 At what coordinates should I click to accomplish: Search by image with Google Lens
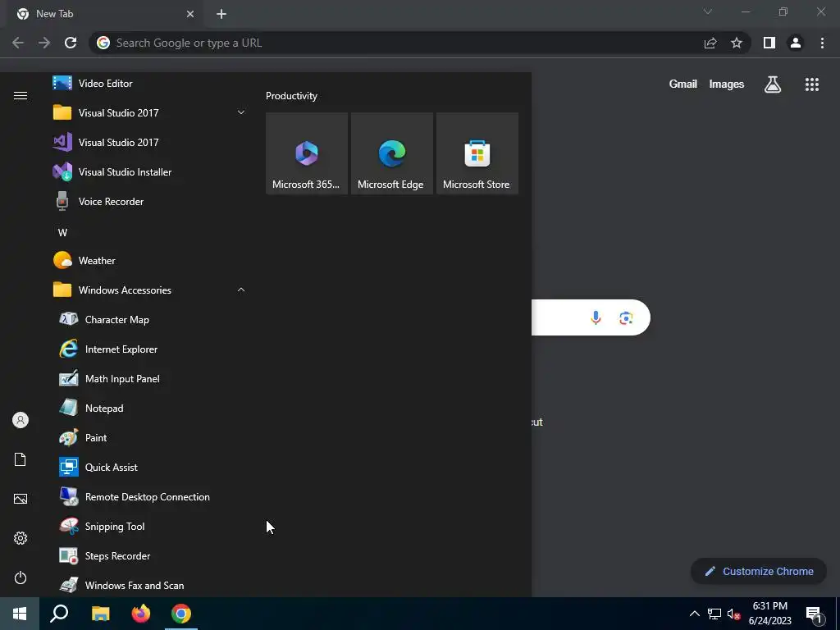pos(626,317)
